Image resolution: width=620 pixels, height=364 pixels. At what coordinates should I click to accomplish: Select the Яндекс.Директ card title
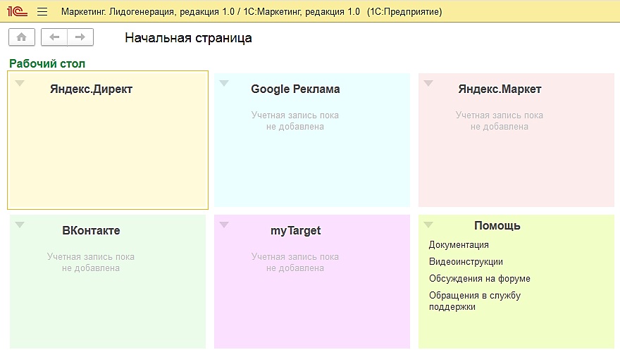tap(91, 89)
